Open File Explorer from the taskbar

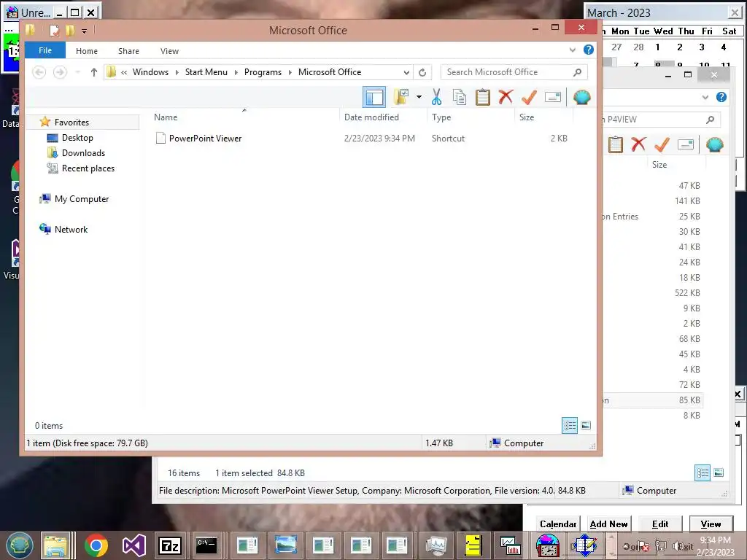55,545
